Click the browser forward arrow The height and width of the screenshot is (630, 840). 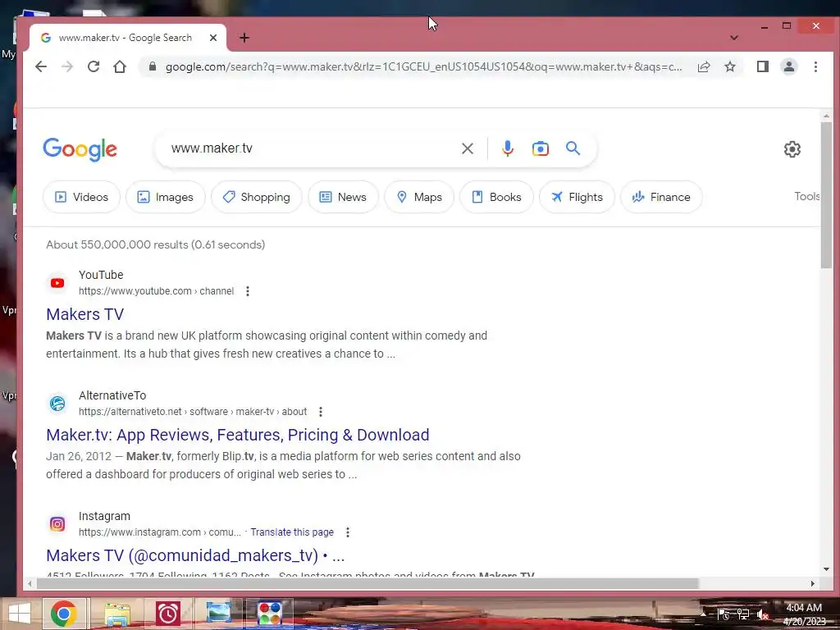click(x=67, y=66)
